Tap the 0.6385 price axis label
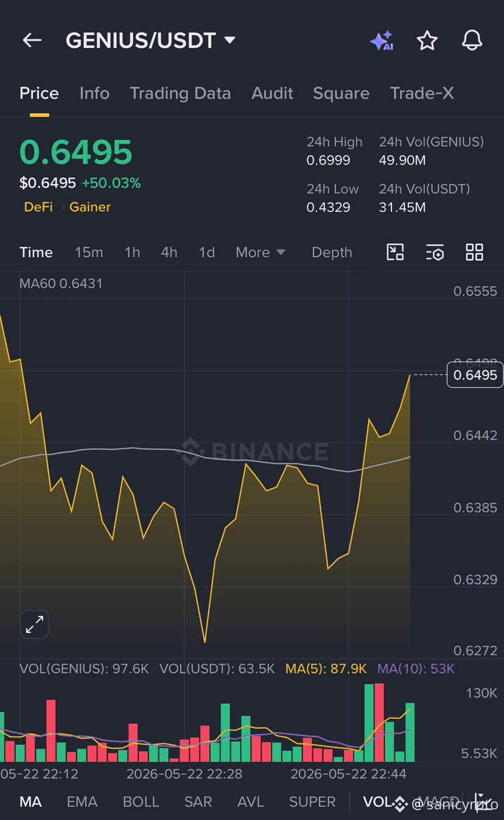The image size is (504, 820). 475,507
